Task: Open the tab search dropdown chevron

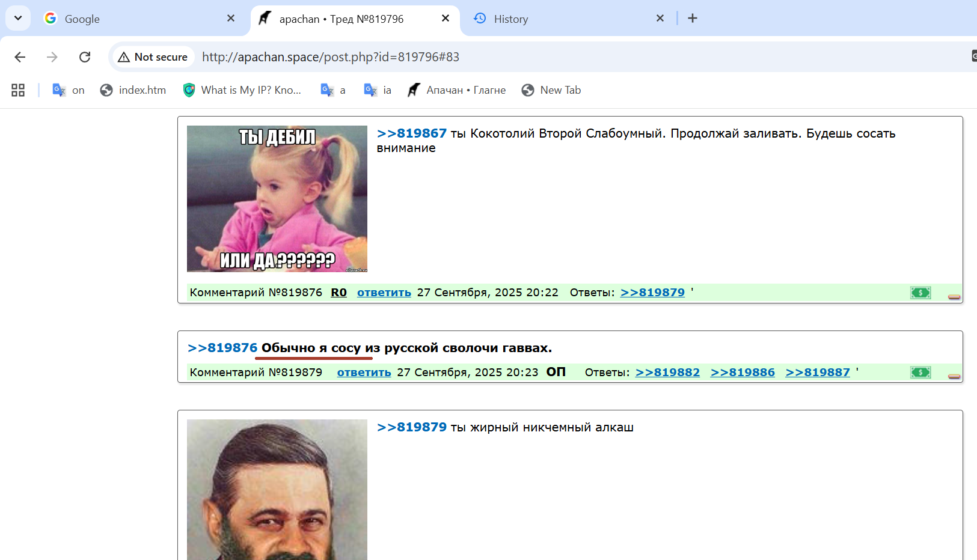Action: tap(18, 18)
